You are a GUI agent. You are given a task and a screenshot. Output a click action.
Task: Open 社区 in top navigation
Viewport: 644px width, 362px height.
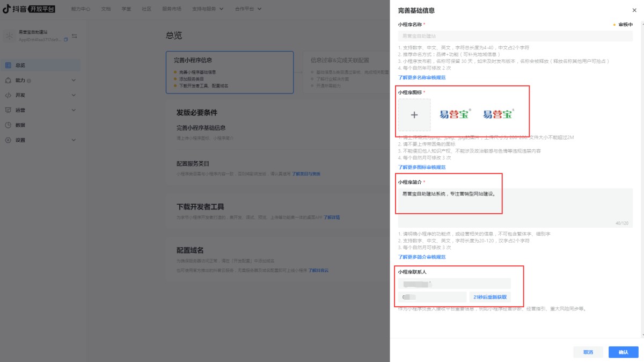coord(147,9)
